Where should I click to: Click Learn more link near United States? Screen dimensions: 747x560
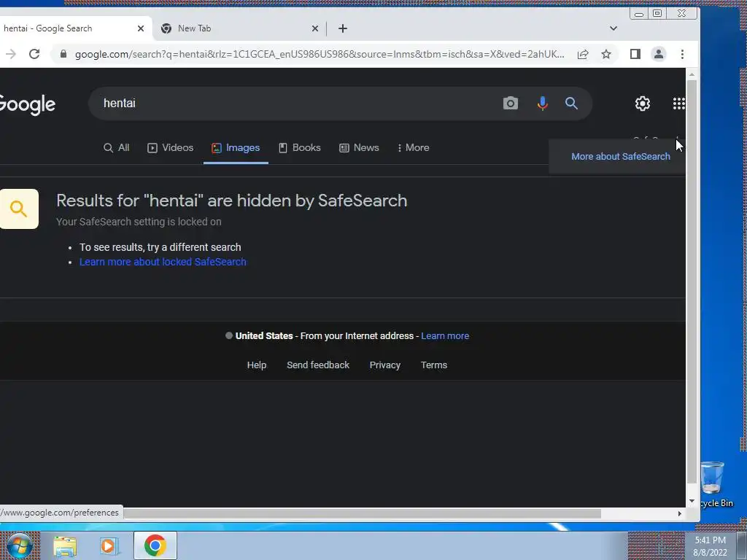pyautogui.click(x=445, y=335)
